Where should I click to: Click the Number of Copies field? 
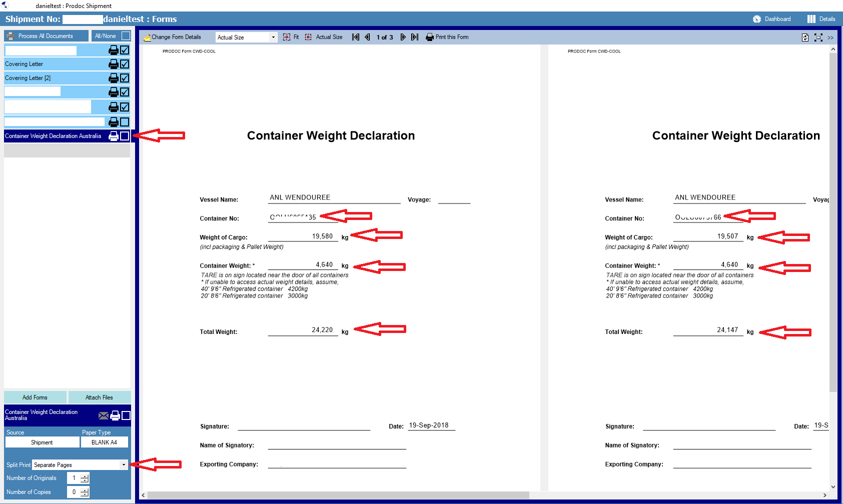[74, 492]
